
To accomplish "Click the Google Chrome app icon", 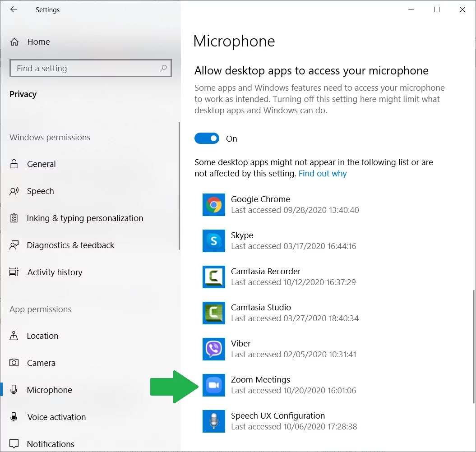I will (214, 205).
